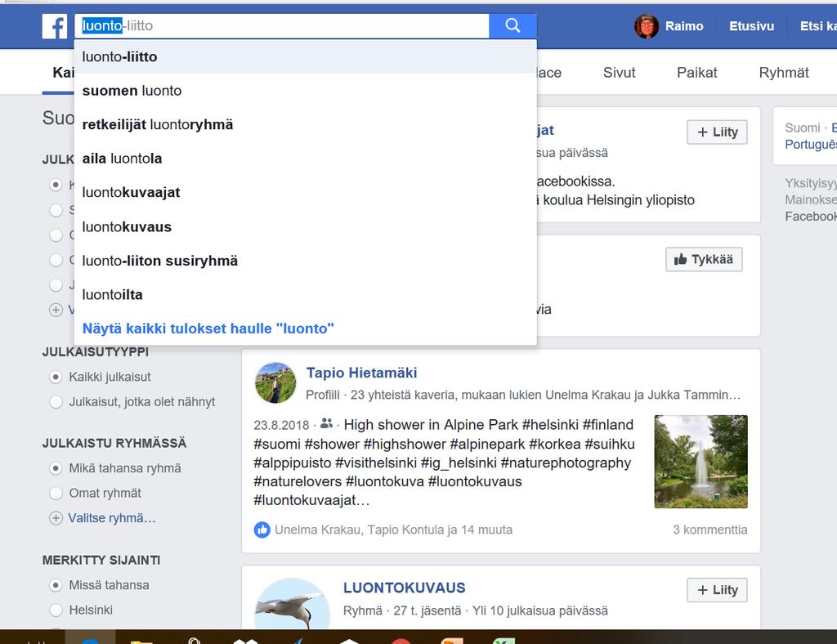Go to Etusivu in top bar
Screen dimensions: 837x644
[751, 26]
